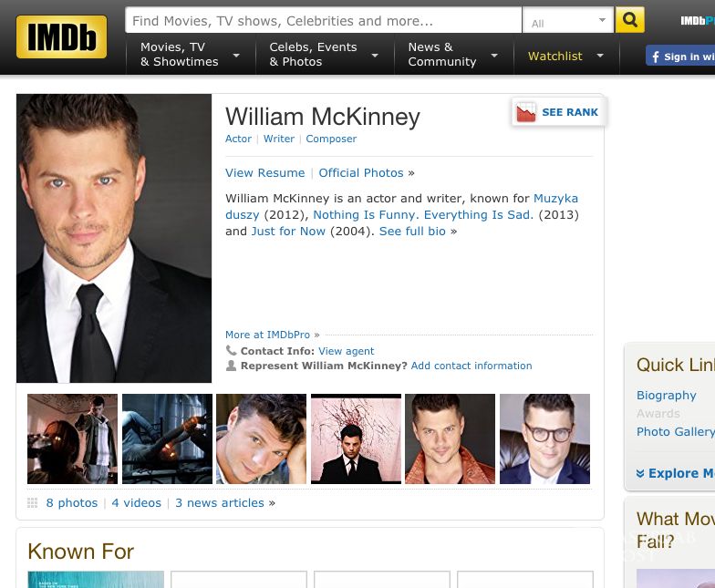Click the Known For section heading
Screen dimensions: 715x588
(80, 552)
